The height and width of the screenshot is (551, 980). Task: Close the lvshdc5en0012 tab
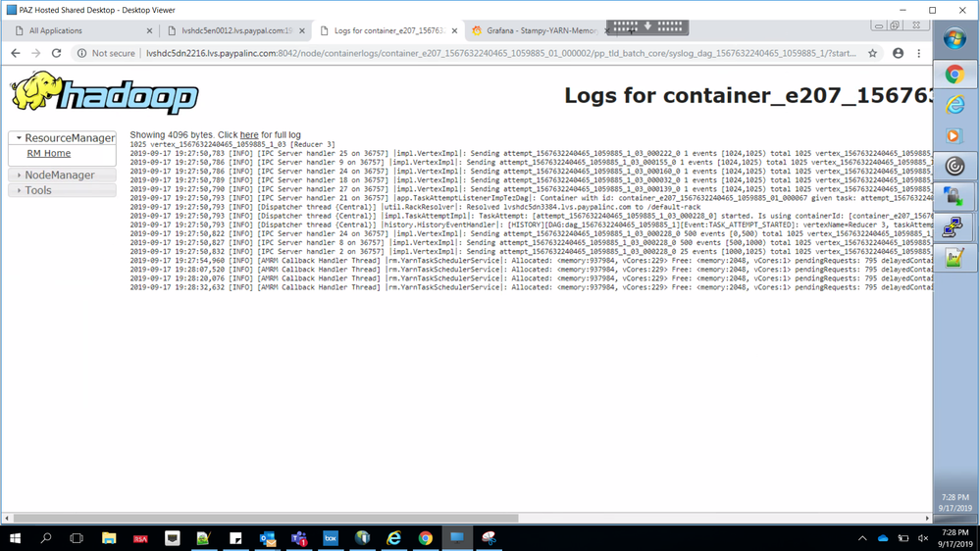click(x=302, y=30)
